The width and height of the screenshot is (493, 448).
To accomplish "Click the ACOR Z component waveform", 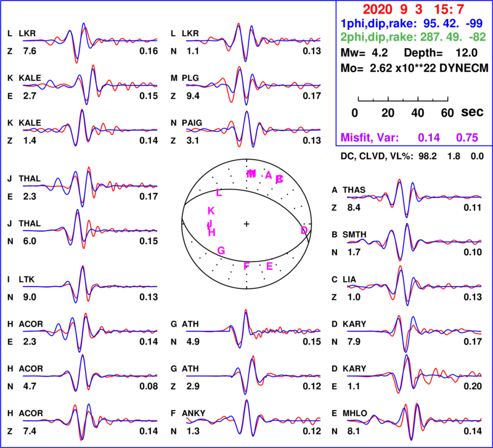I will pos(90,421).
